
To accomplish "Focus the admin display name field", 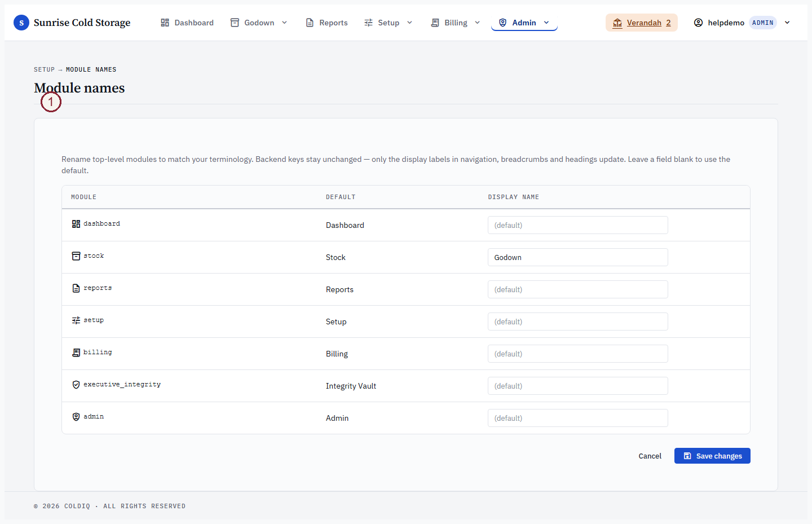I will tap(577, 418).
